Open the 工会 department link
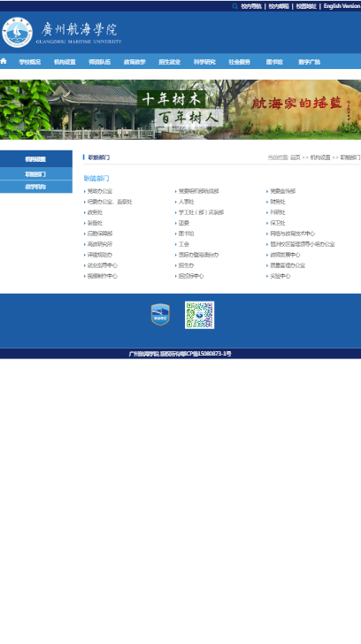The height and width of the screenshot is (644, 361). click(183, 244)
